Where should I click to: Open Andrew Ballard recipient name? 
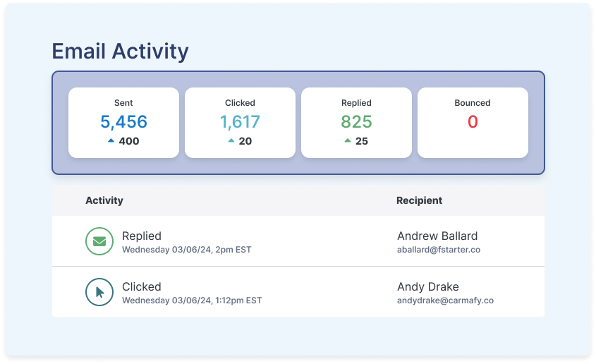437,236
